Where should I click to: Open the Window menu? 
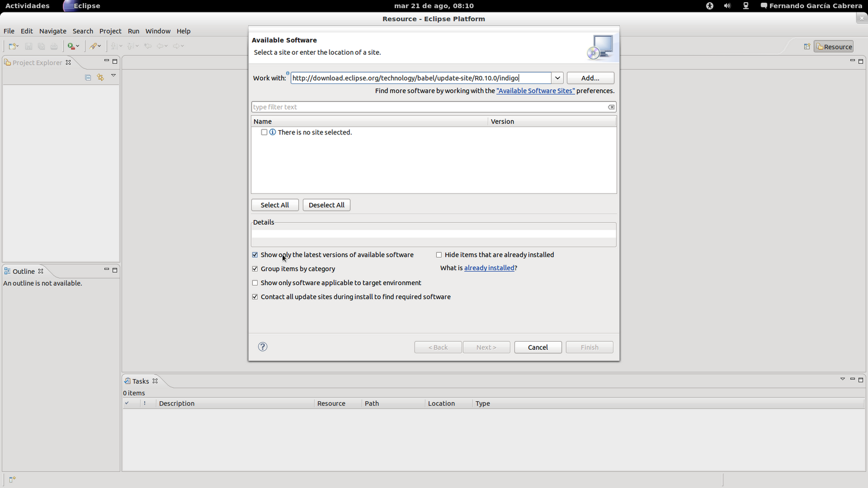[x=158, y=31]
